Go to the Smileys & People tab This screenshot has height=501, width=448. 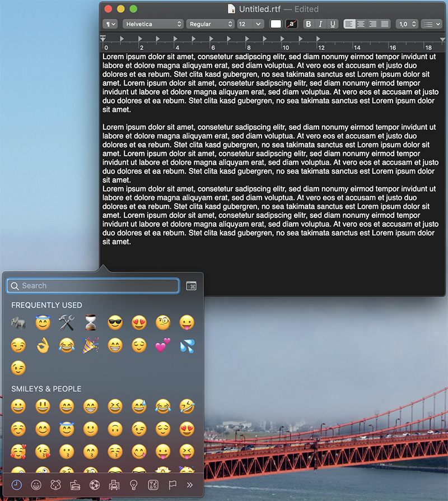(x=36, y=485)
